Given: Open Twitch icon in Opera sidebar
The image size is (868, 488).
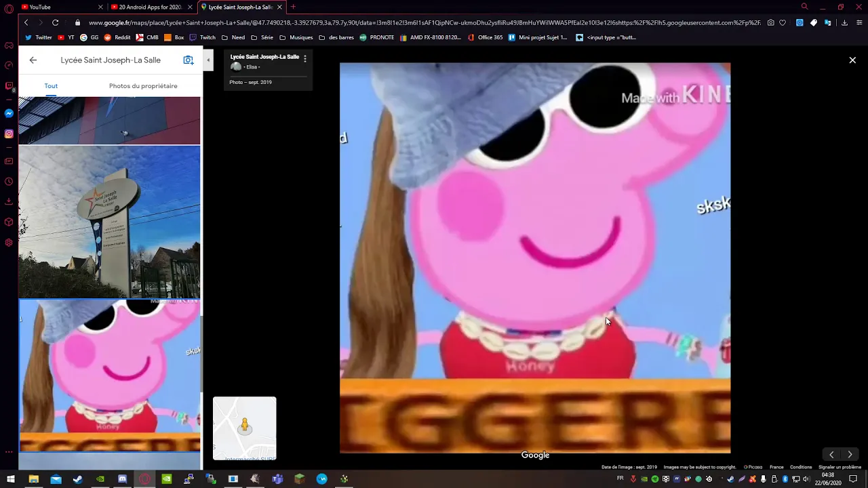Looking at the screenshot, I should pyautogui.click(x=9, y=86).
